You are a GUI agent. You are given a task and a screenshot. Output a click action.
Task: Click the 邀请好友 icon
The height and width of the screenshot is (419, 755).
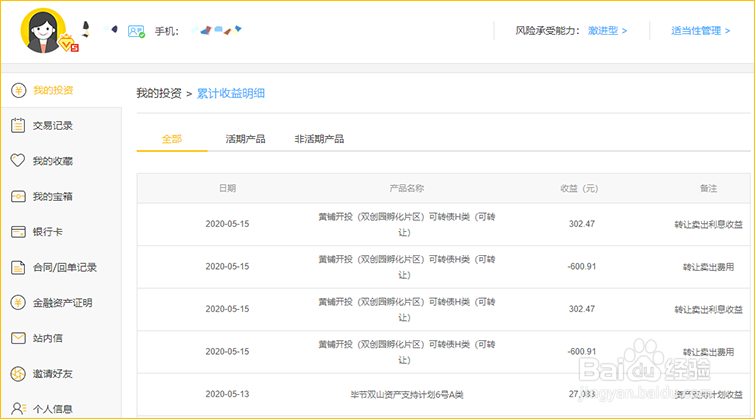coord(18,374)
